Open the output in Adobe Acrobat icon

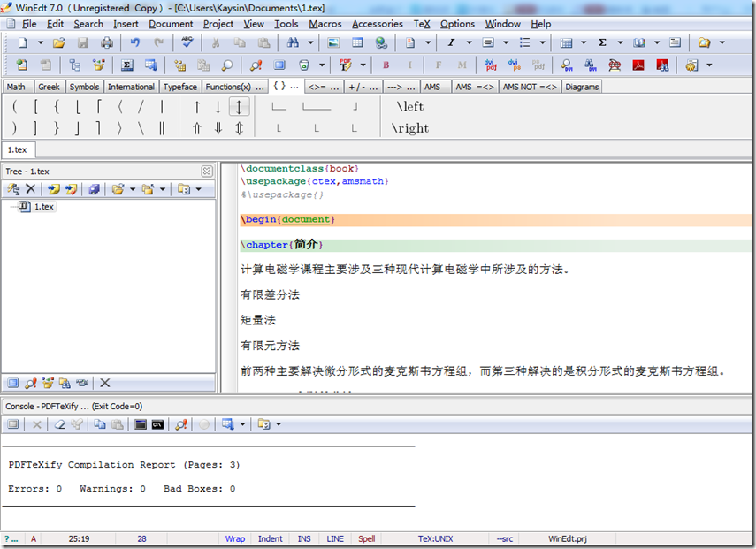pos(640,64)
